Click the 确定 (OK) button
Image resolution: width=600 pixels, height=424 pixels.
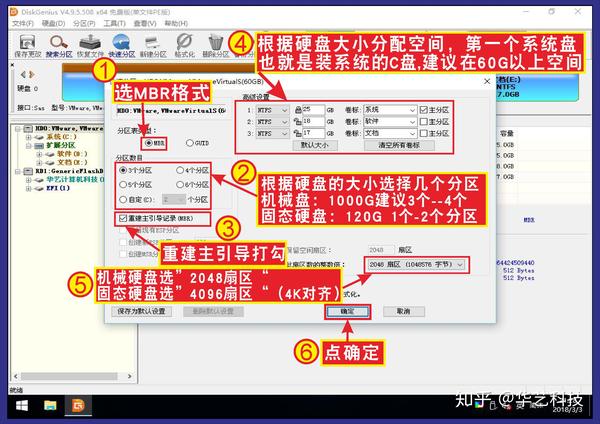click(x=347, y=311)
